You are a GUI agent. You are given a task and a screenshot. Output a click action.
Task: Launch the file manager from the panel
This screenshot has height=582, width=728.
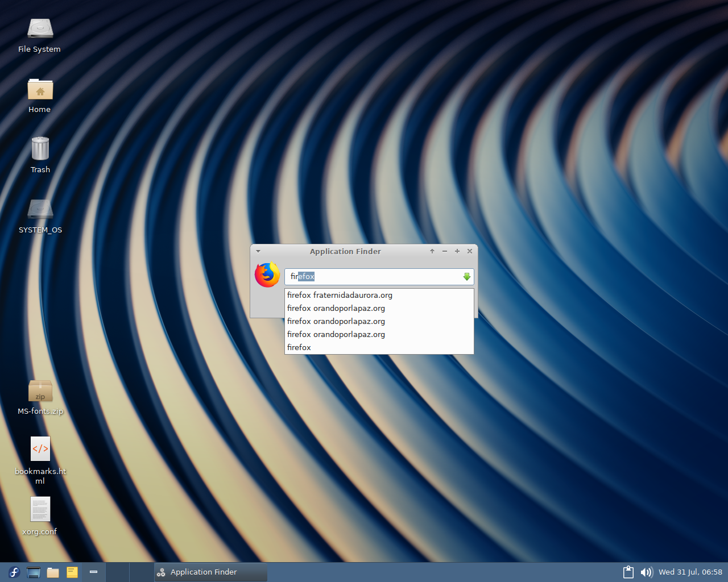point(53,572)
